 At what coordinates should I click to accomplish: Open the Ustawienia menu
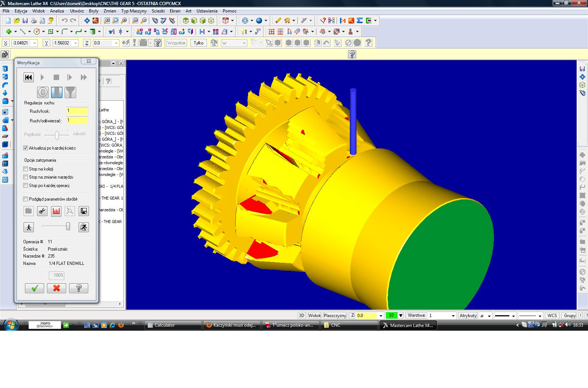(x=207, y=11)
